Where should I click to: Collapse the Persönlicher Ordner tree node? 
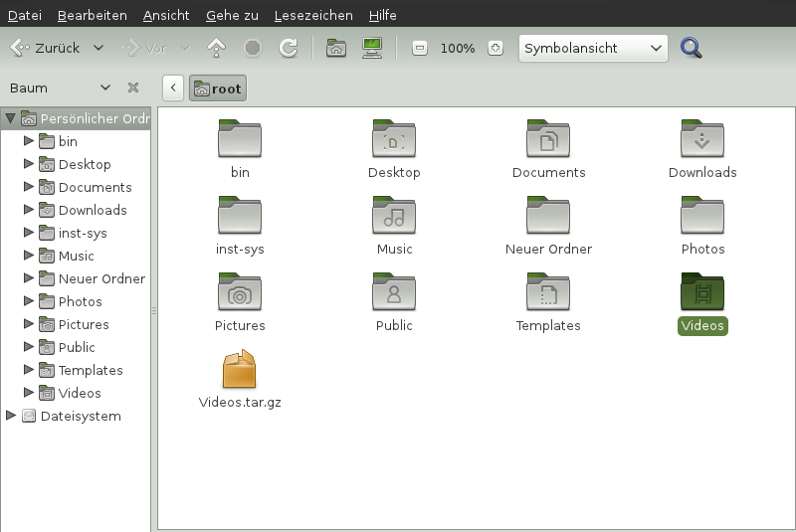(x=11, y=118)
